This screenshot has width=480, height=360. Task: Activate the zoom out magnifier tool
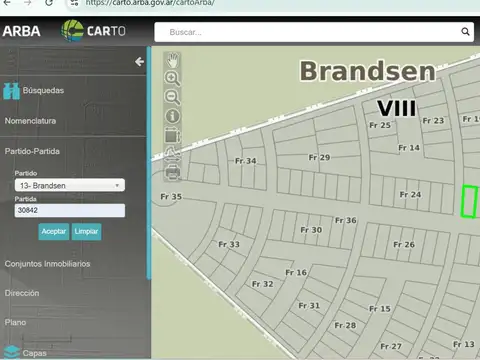coord(172,97)
